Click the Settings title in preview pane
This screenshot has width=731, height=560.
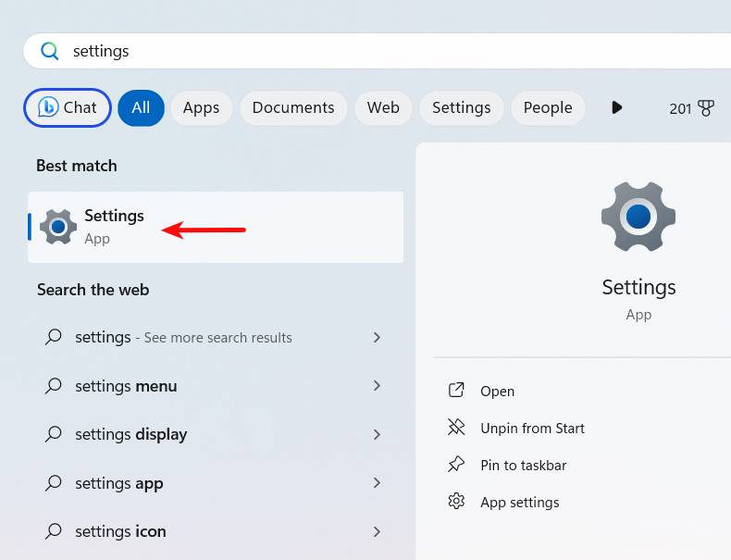638,287
